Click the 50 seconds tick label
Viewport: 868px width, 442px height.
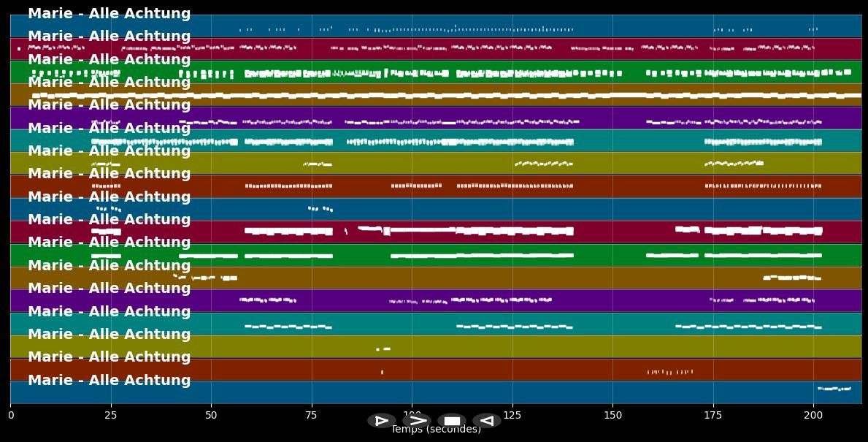(211, 415)
